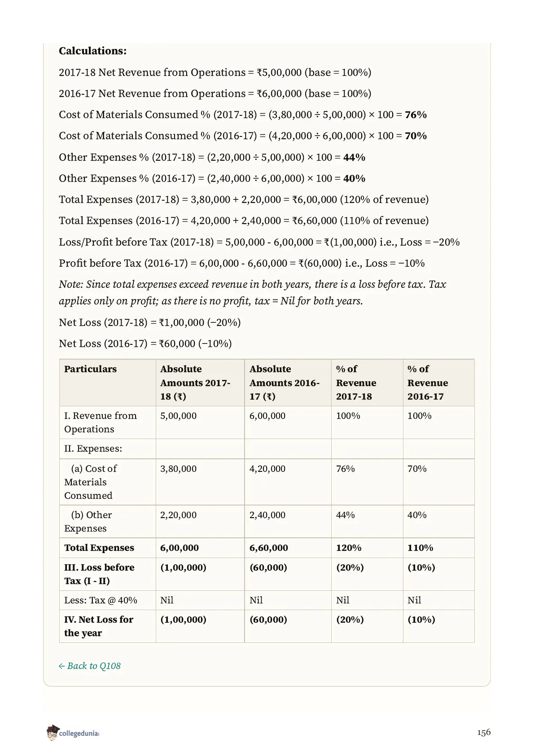Click the % of Revenue 2017-18 header
Screen dimensions: 534x756
[x=356, y=382]
